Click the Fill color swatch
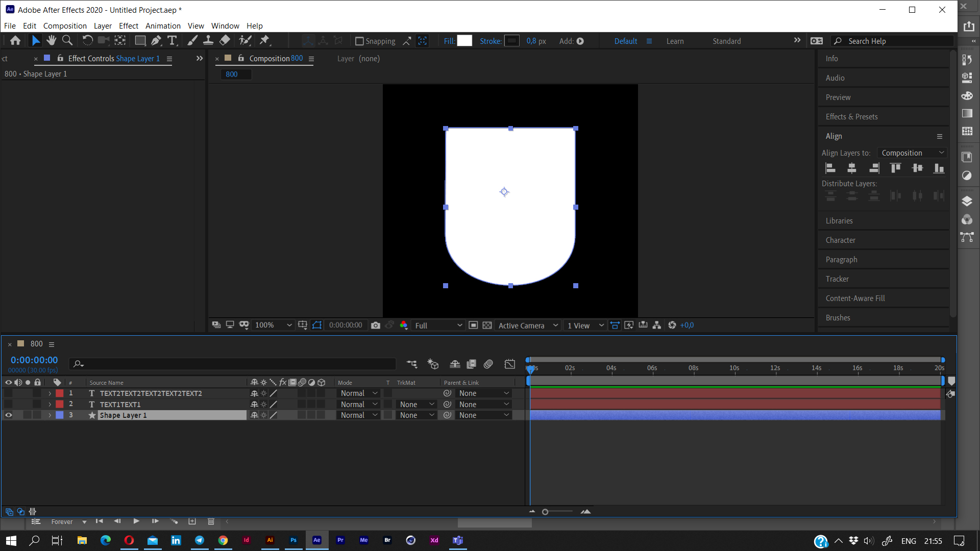The width and height of the screenshot is (980, 551). [x=464, y=41]
